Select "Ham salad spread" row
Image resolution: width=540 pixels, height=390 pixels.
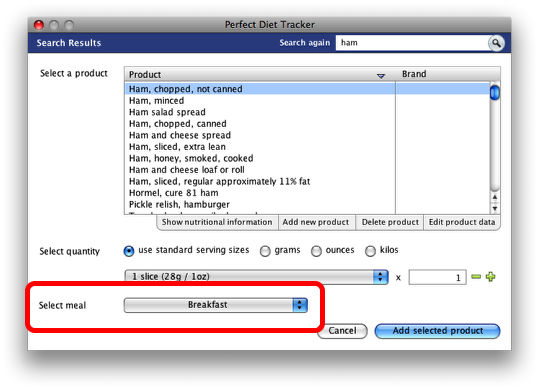(307, 112)
